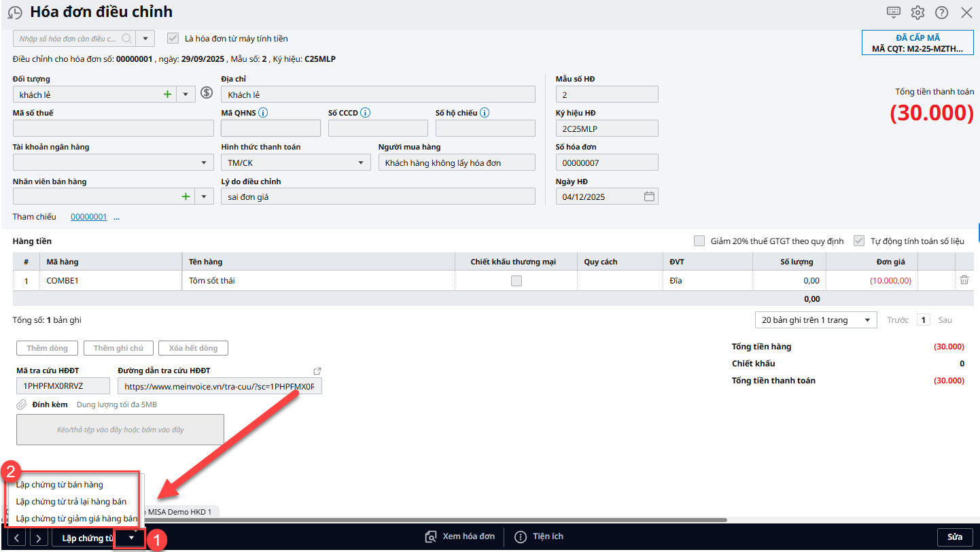
Task: Click the Xem hóa đơn preview icon
Action: [430, 536]
